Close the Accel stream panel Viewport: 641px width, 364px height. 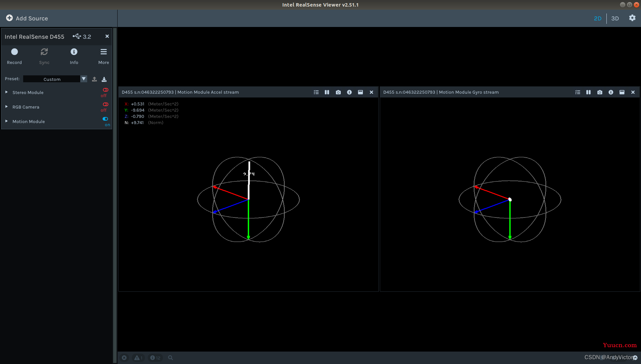(372, 92)
